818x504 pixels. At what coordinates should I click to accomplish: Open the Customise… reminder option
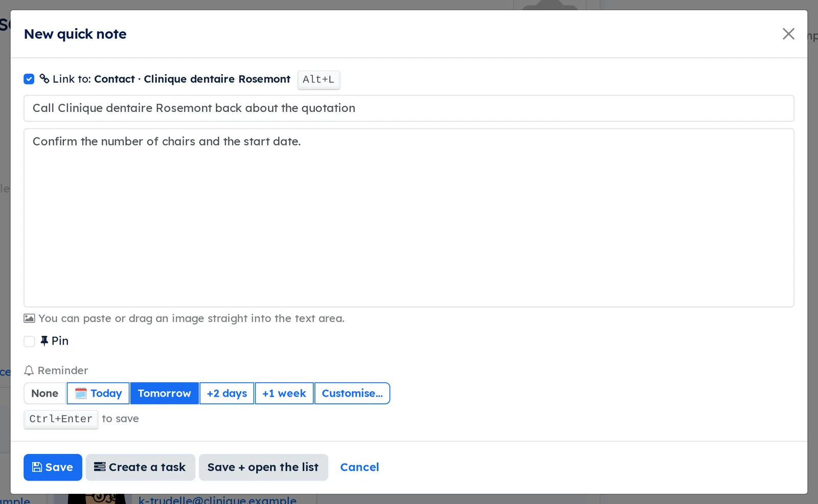coord(352,393)
